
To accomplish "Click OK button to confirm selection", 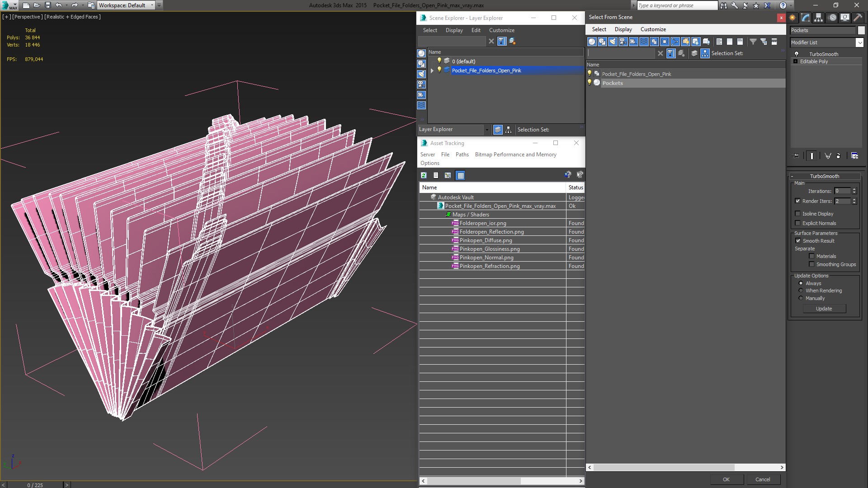I will (x=726, y=480).
